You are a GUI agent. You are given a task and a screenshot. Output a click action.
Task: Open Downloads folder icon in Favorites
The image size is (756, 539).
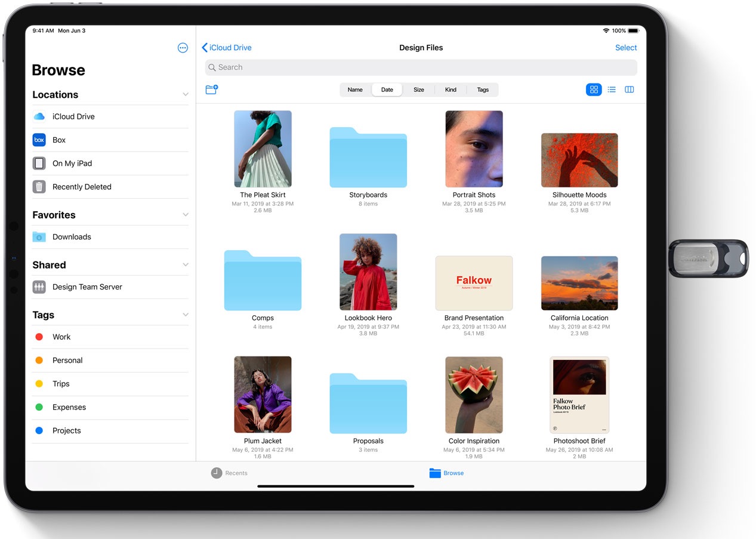click(x=39, y=237)
